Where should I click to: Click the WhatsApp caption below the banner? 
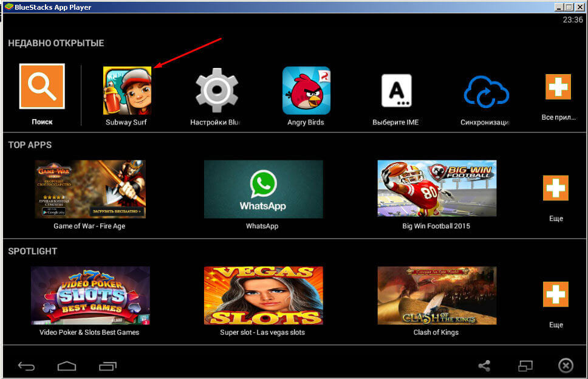click(x=262, y=226)
